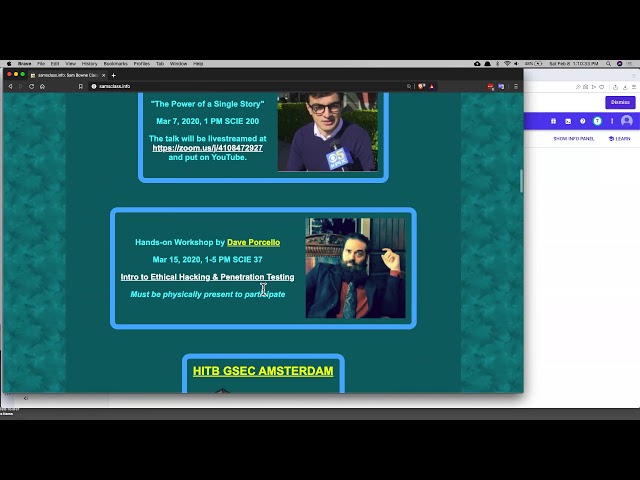Open the Wi-Fi status menu

507,64
